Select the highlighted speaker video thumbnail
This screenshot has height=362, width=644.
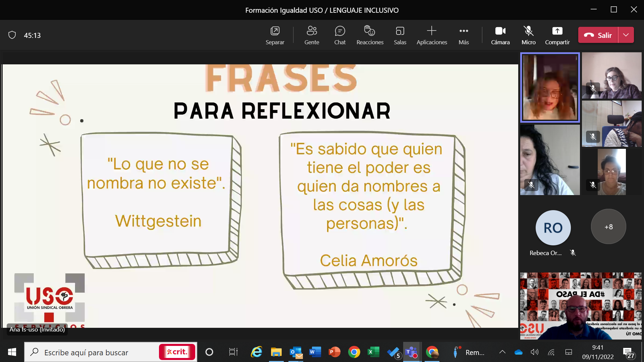coord(550,87)
